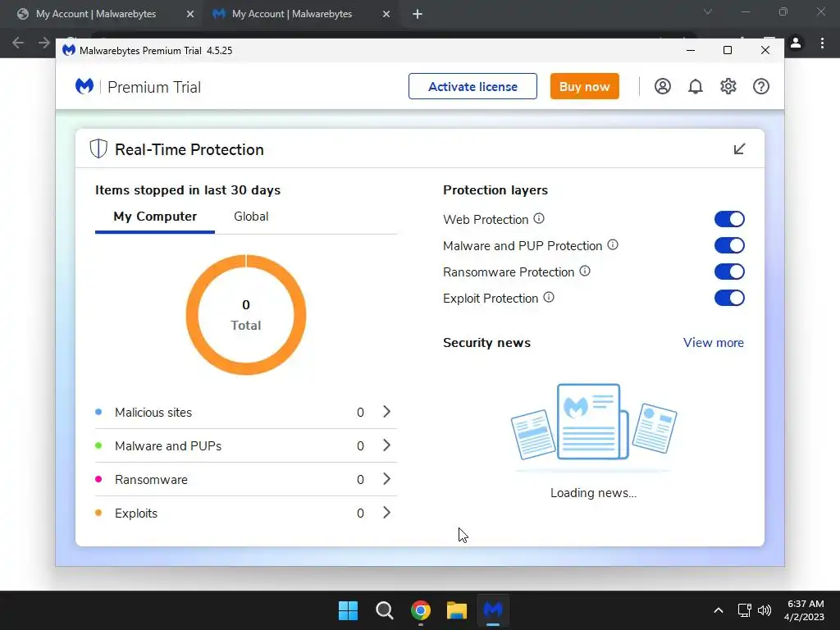Click the orange donut chart total
Image resolution: width=840 pixels, height=630 pixels.
(x=246, y=314)
